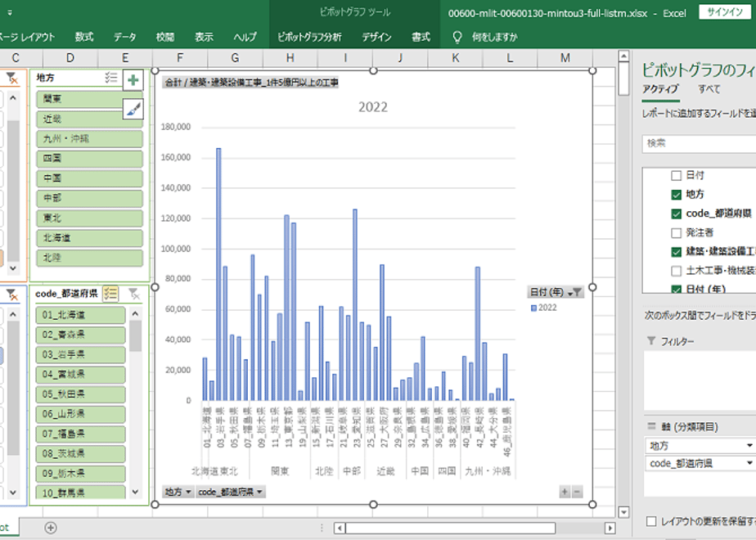Viewport: 756px width, 540px height.
Task: Select 北海道 in 地方 slicer
Action: coord(89,238)
